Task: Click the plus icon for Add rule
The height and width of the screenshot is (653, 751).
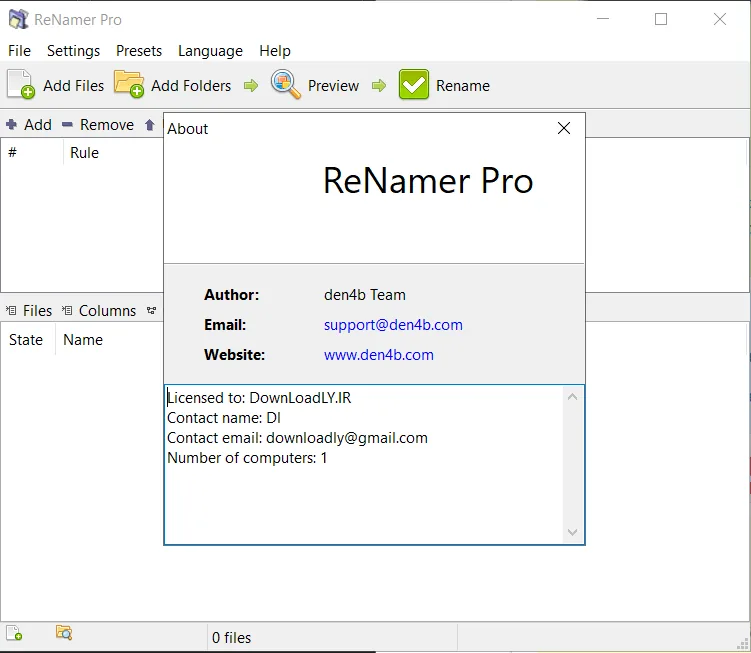Action: pos(11,125)
